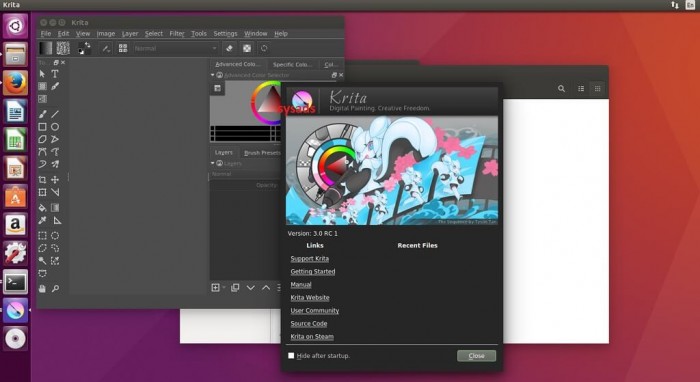
Task: Select the Contiguous Selection magic wand tool
Action: click(x=42, y=260)
